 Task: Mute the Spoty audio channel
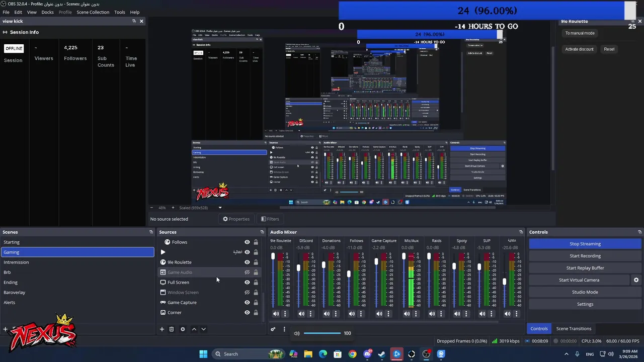(x=457, y=314)
